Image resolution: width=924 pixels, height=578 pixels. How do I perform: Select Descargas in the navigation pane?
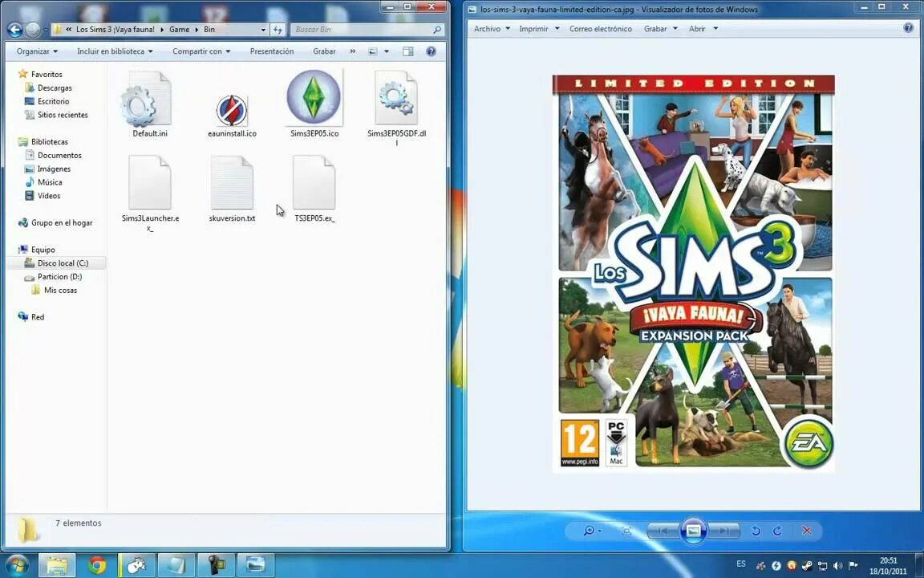pyautogui.click(x=55, y=88)
